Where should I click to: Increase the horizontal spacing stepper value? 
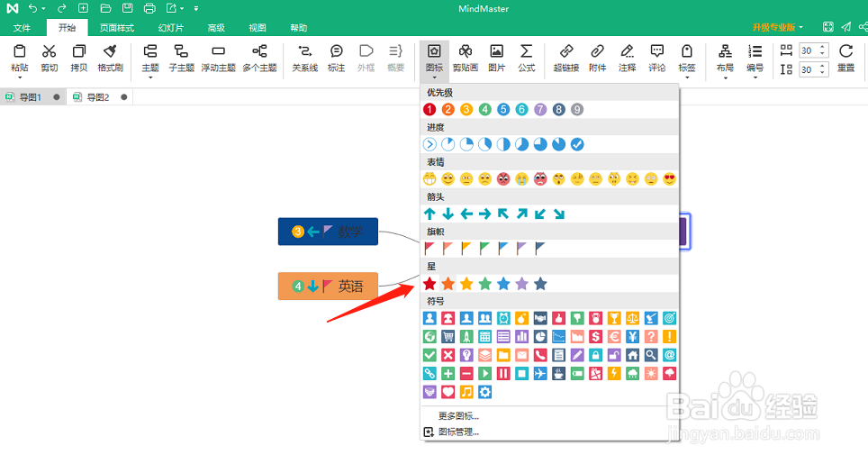tap(823, 47)
